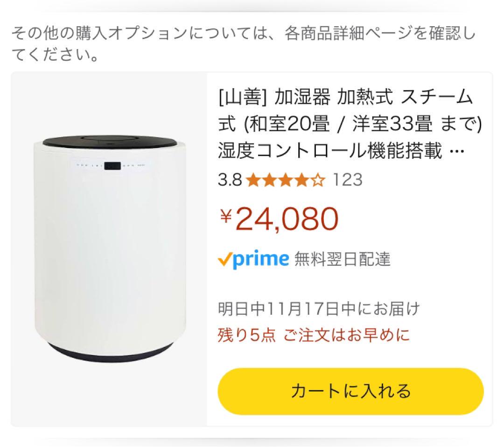The image size is (504, 447).
Task: Click the 3.8 rating number
Action: coord(230,180)
